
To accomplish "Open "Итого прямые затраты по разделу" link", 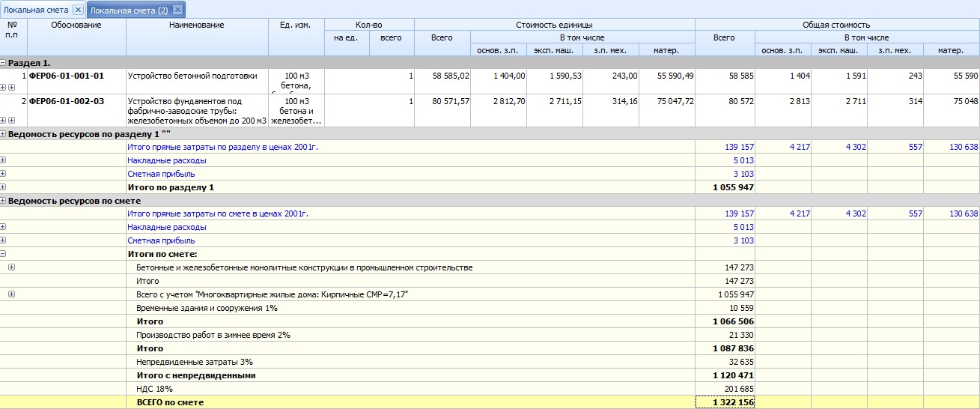I will tap(222, 147).
